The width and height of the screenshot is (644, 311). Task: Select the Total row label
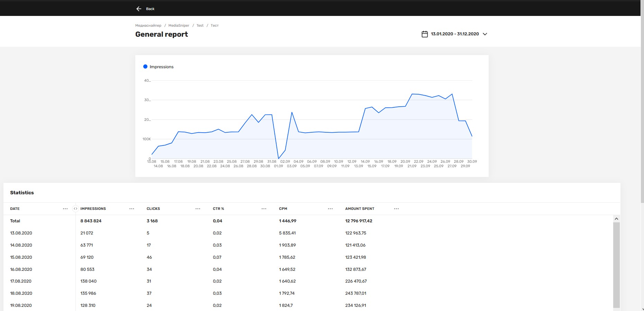pos(15,221)
